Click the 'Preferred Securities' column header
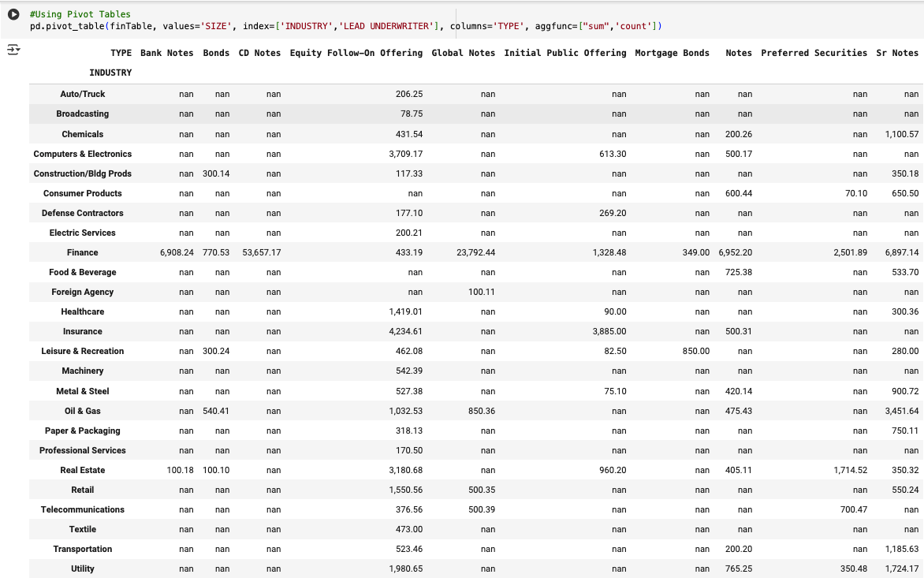 click(x=814, y=53)
